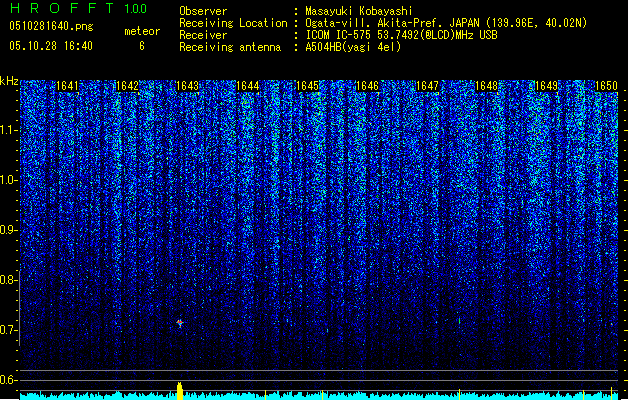Click the Receiver label
Image resolution: width=629 pixels, height=400 pixels.
click(203, 35)
